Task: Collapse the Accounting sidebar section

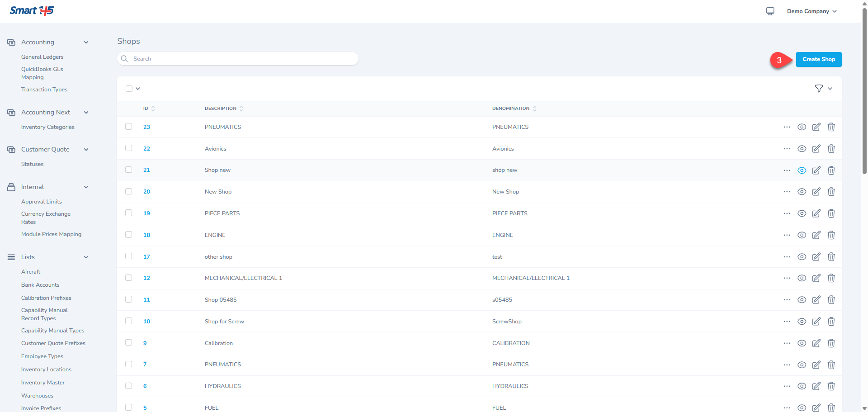Action: (86, 43)
